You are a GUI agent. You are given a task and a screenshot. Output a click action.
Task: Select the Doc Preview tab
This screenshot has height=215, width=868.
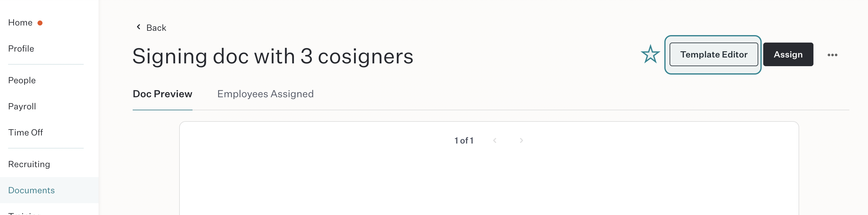[x=162, y=94]
